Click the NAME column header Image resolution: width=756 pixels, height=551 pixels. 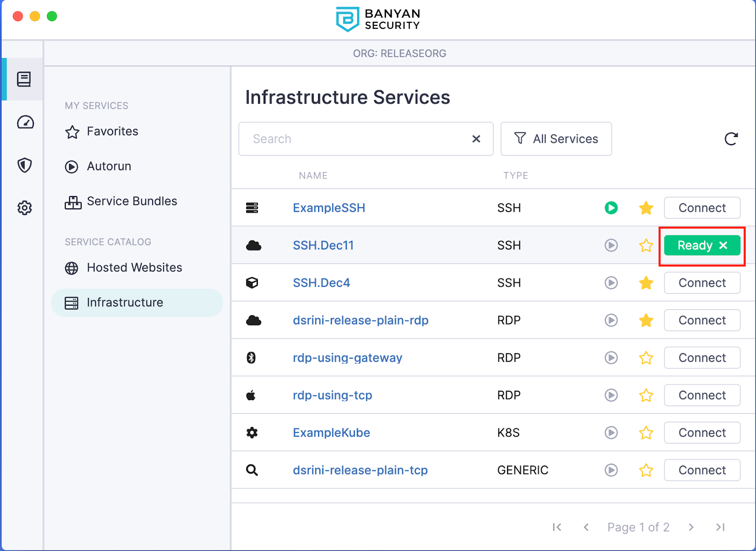[313, 176]
